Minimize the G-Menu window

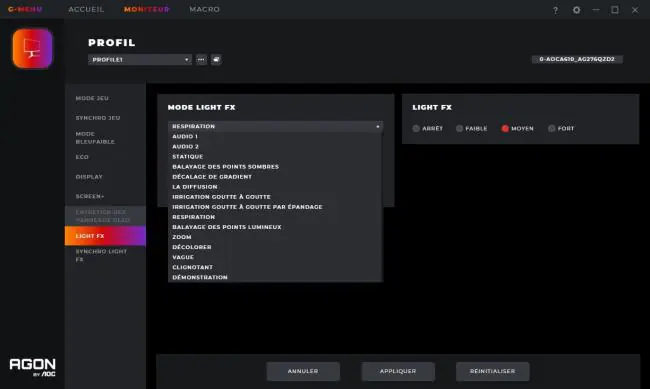pos(596,10)
